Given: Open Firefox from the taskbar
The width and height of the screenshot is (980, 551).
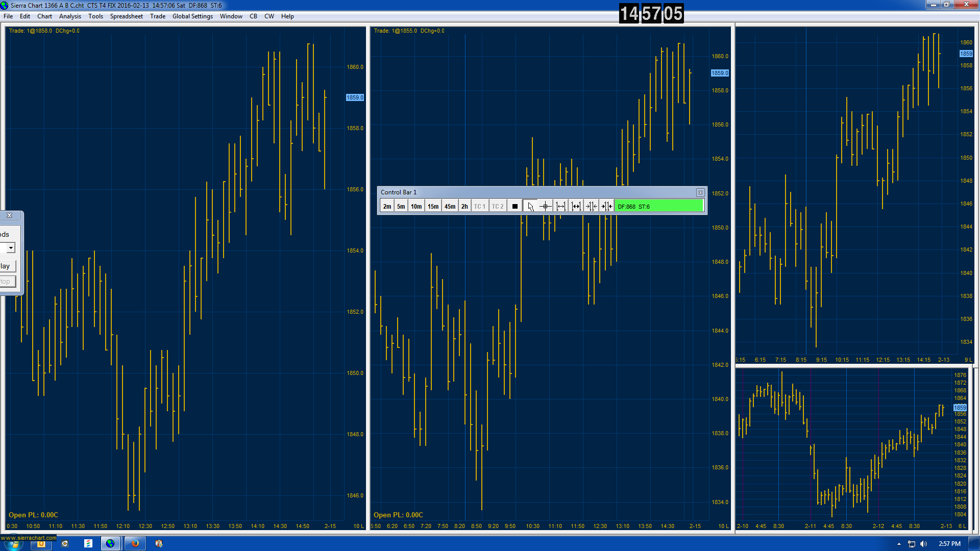Looking at the screenshot, I should point(135,543).
